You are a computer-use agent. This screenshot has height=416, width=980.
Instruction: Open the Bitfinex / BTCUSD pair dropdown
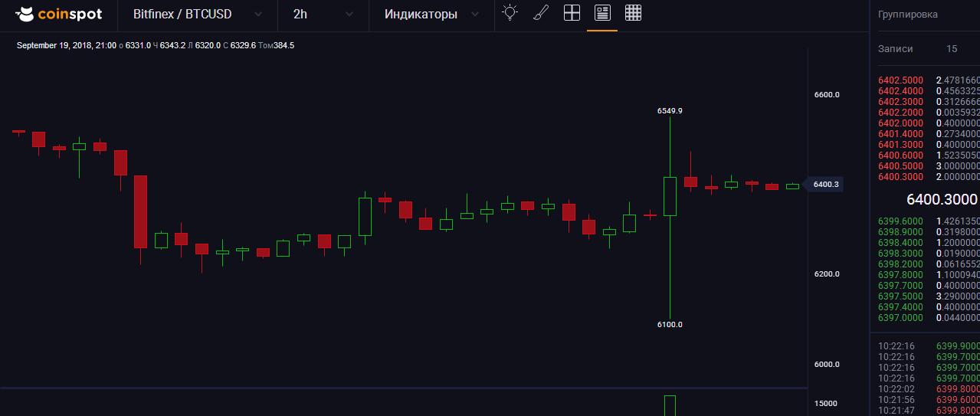tap(197, 15)
